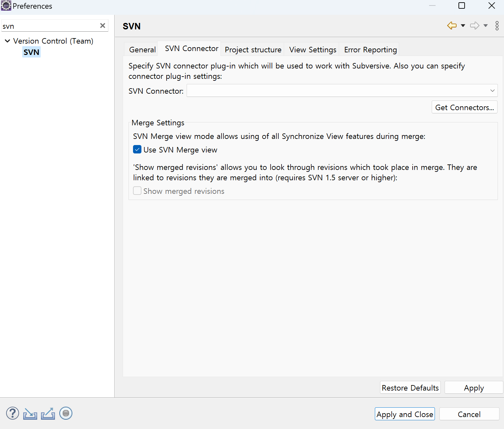Click the SVN page heading
Viewport: 504px width, 429px height.
point(131,26)
